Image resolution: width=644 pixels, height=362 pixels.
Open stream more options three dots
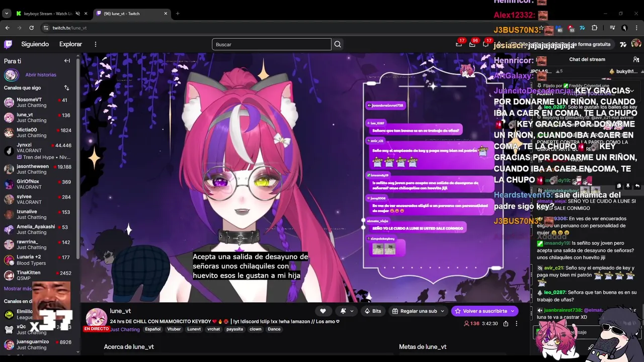[x=516, y=324]
